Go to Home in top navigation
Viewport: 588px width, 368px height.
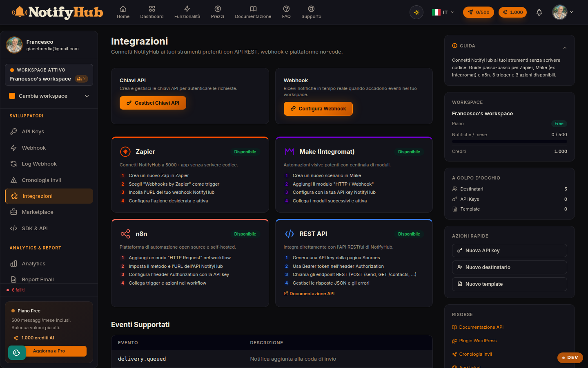123,12
